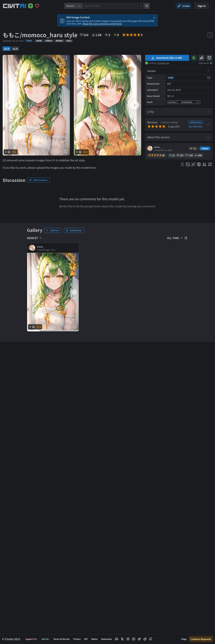Viewport: 215px width, 644px height.
Task: Show next image in gallery card
Action: pyautogui.click(x=74, y=292)
